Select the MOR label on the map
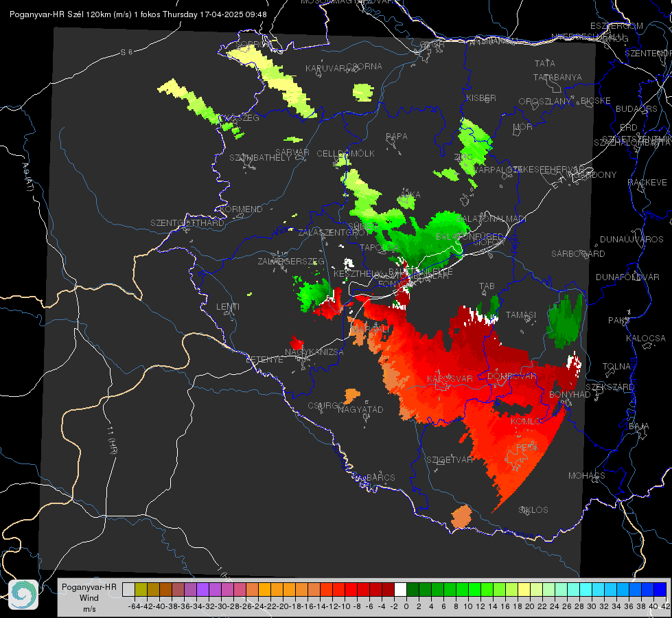This screenshot has width=672, height=618. click(x=523, y=126)
